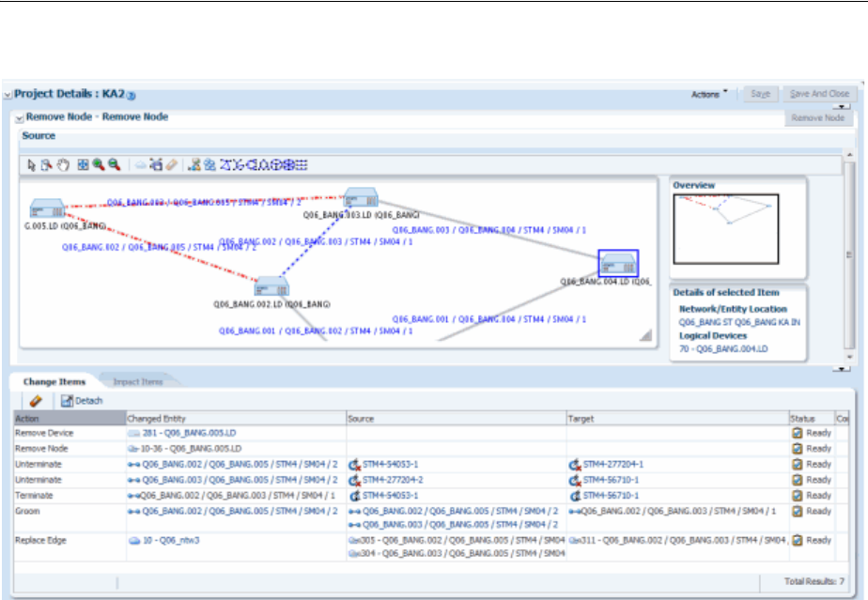This screenshot has height=600, width=868.
Task: Zoom out with the minus magnifier
Action: click(115, 165)
